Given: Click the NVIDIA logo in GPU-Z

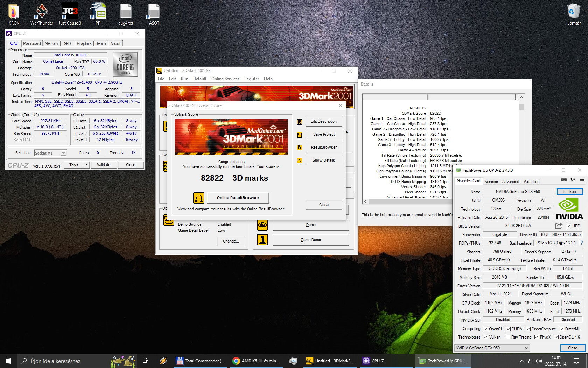Looking at the screenshot, I should coord(569,208).
